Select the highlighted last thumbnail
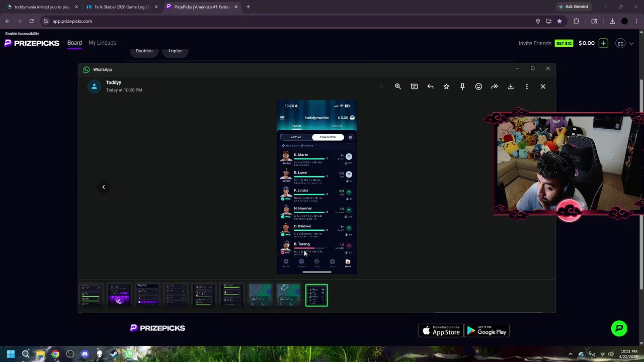The height and width of the screenshot is (362, 644). click(x=316, y=295)
